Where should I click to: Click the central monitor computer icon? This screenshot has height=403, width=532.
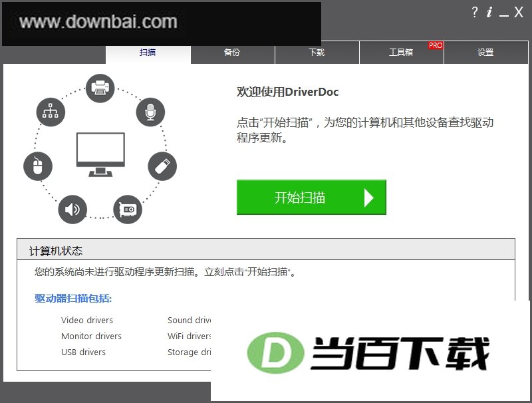(100, 155)
